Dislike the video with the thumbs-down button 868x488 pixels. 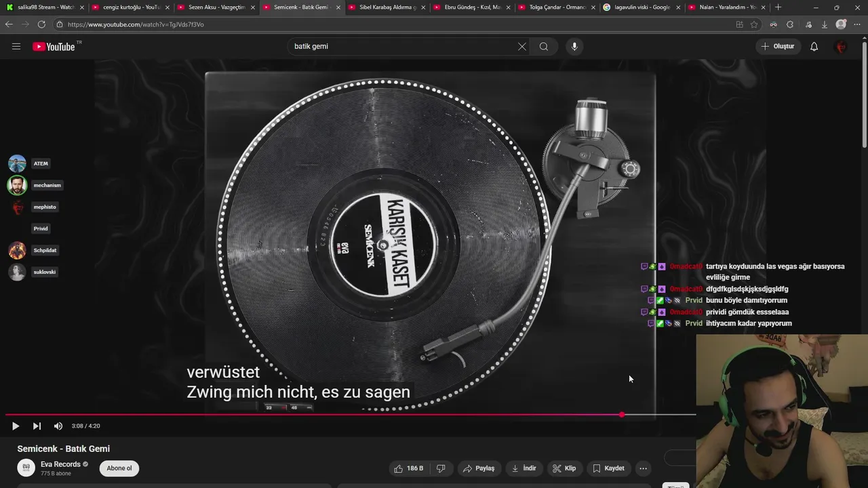(441, 468)
